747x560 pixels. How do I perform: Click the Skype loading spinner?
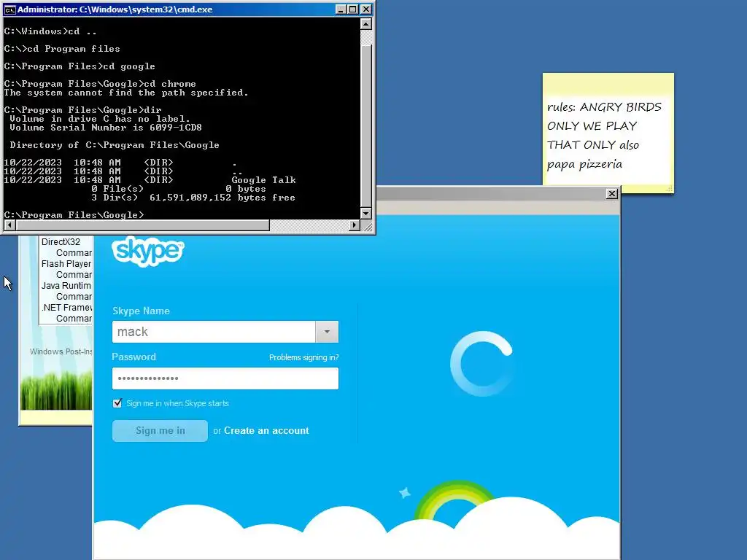click(x=482, y=363)
